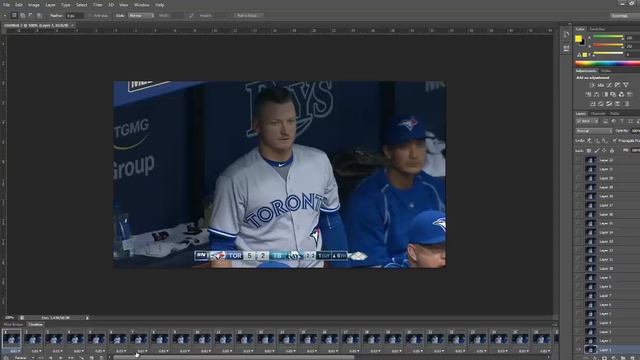Open the Filter menu
Viewport: 640px width, 360px height.
click(98, 5)
